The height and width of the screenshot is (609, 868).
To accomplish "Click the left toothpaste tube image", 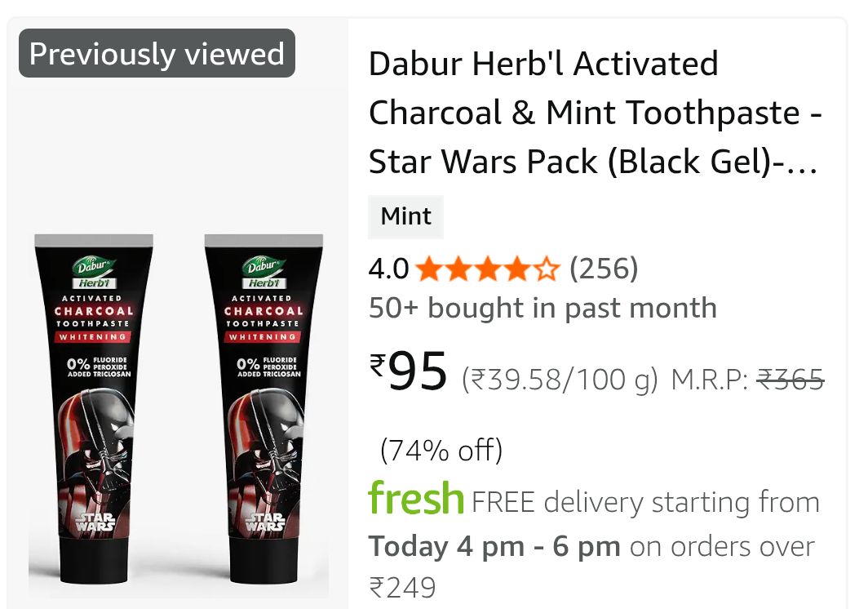I will (94, 409).
